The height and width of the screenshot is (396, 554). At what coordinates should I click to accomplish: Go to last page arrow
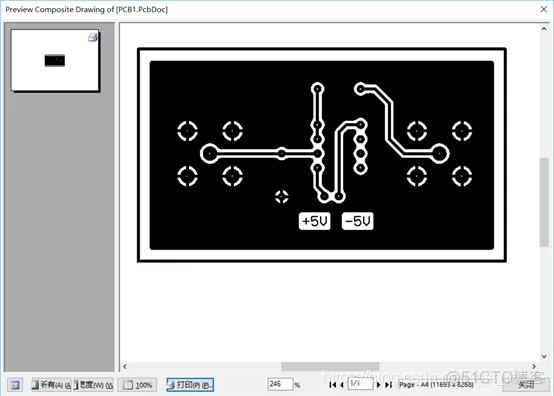[x=388, y=385]
